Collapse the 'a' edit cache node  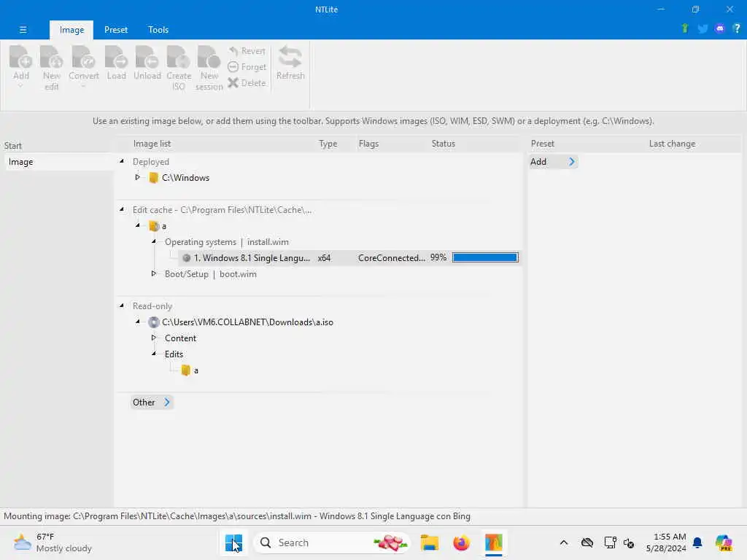138,225
